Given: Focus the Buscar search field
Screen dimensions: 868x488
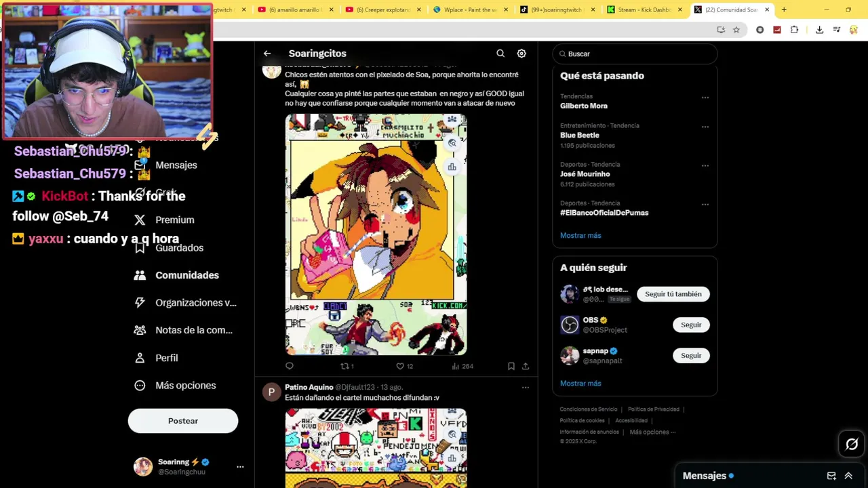Looking at the screenshot, I should [635, 54].
